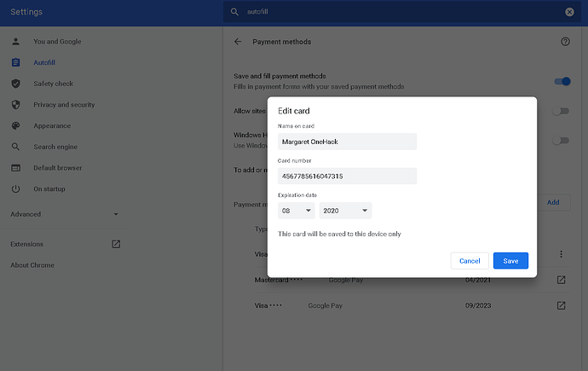The height and width of the screenshot is (371, 588).
Task: Click the Safety check shield icon
Action: tap(15, 84)
